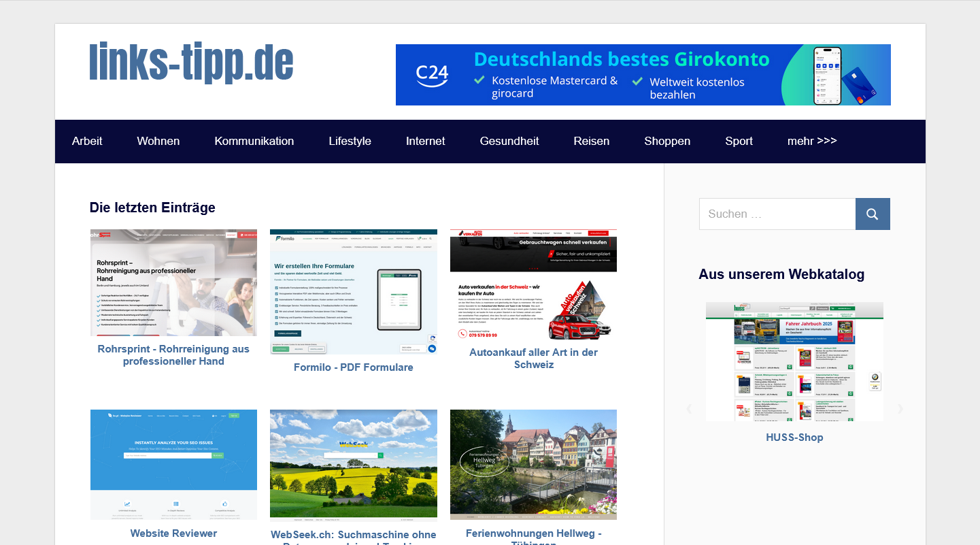The width and height of the screenshot is (980, 545).
Task: Click the WebSeek.ch preview image
Action: click(x=353, y=464)
